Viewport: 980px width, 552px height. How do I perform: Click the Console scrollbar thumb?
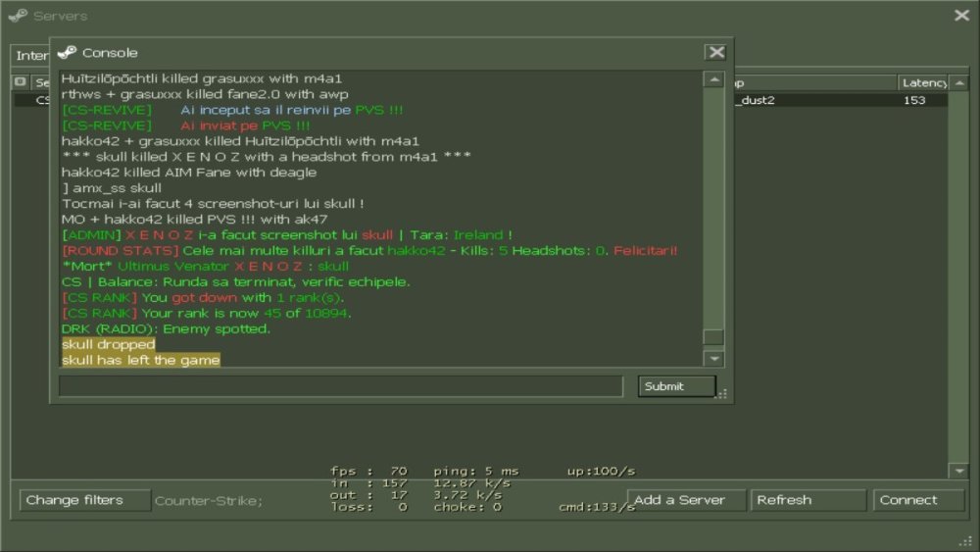[713, 337]
